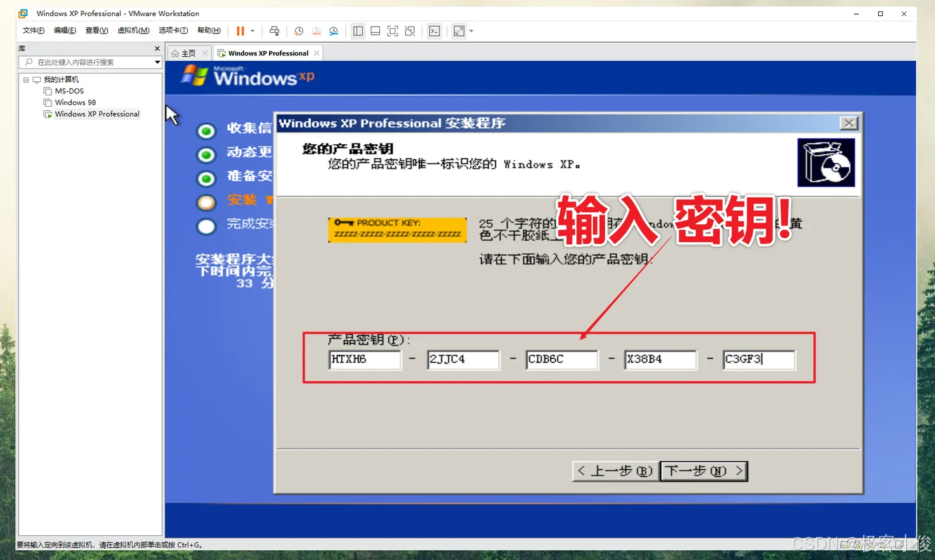Continue with the 下一步(N) button

pos(704,471)
